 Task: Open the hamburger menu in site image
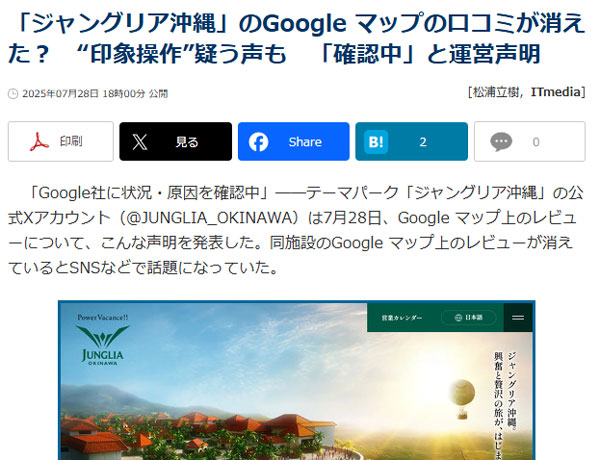coord(518,318)
